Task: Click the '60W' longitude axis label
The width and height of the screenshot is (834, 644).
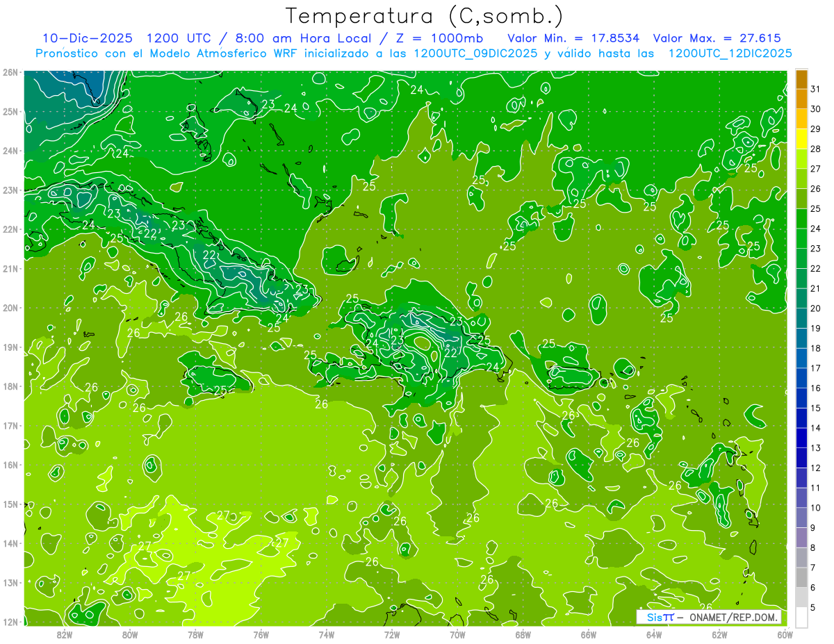Action: pyautogui.click(x=785, y=634)
